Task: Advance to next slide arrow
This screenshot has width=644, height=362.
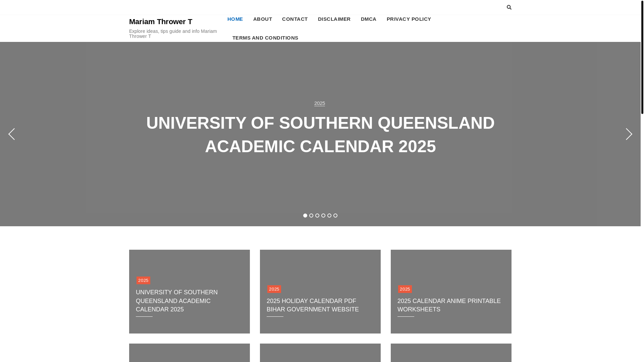Action: [x=629, y=134]
